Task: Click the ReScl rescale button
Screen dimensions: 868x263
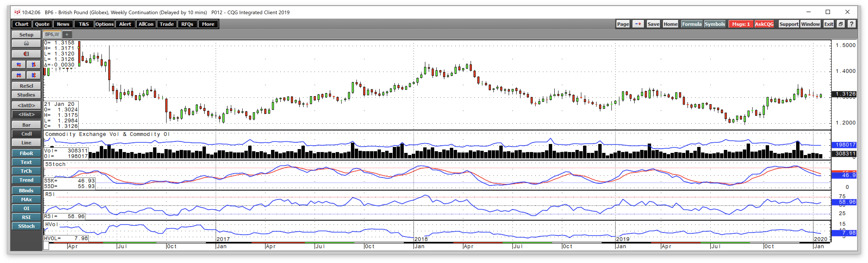Action: coord(26,86)
